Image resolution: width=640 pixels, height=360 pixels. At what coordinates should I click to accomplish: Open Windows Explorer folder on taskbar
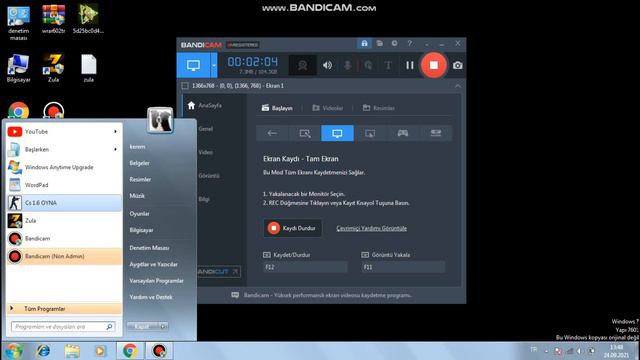pos(72,351)
